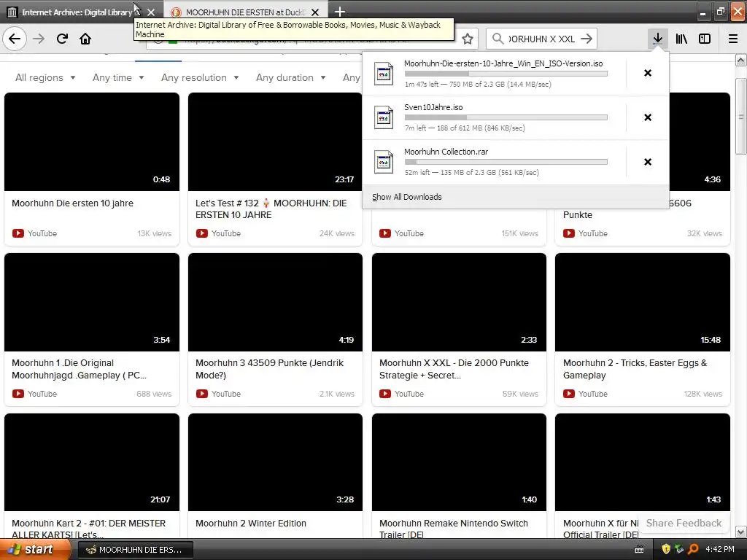Go back with the browser back arrow
This screenshot has width=747, height=560.
(x=15, y=39)
